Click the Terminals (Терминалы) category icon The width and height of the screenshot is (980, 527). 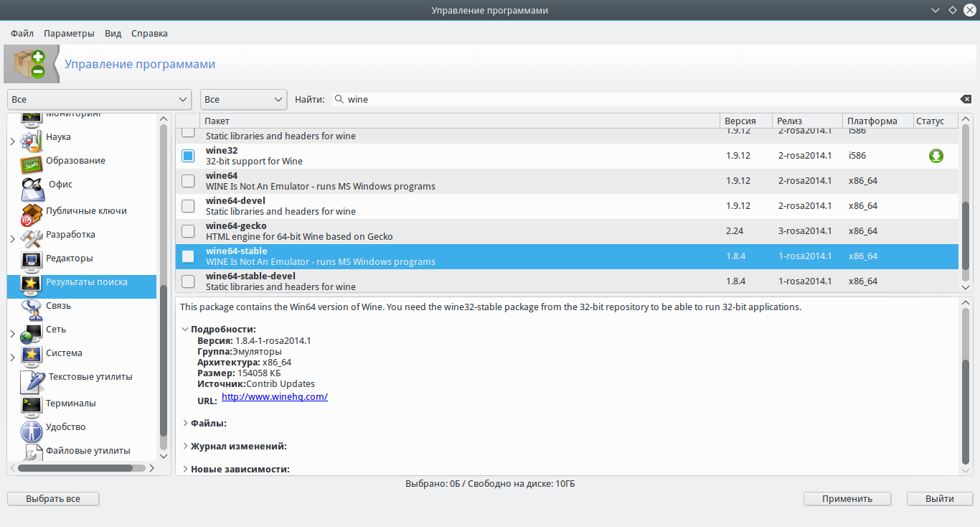coord(32,405)
